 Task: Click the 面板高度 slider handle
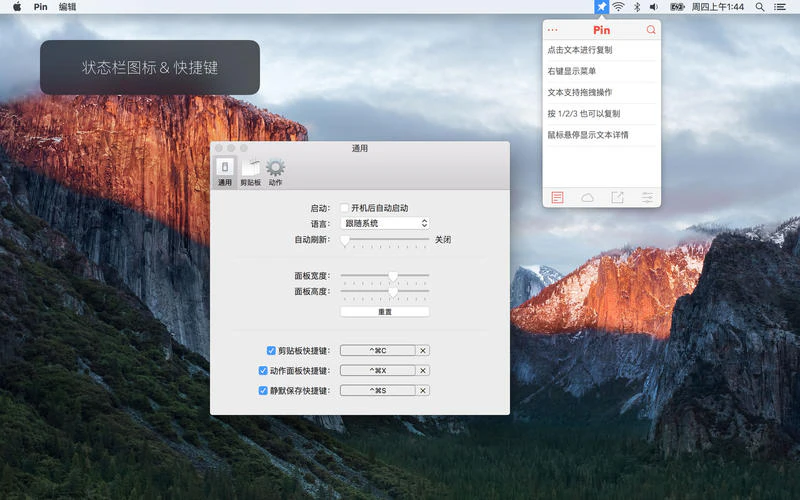pyautogui.click(x=393, y=292)
